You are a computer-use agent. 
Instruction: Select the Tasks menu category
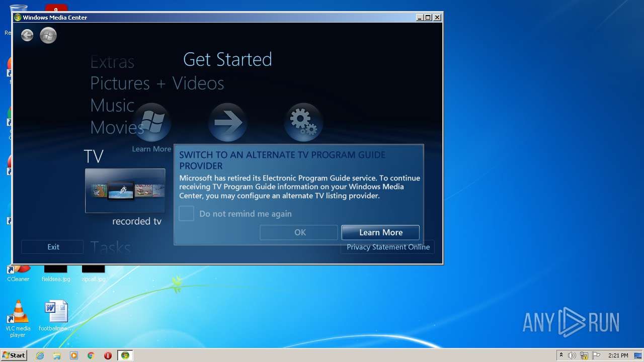(x=110, y=247)
